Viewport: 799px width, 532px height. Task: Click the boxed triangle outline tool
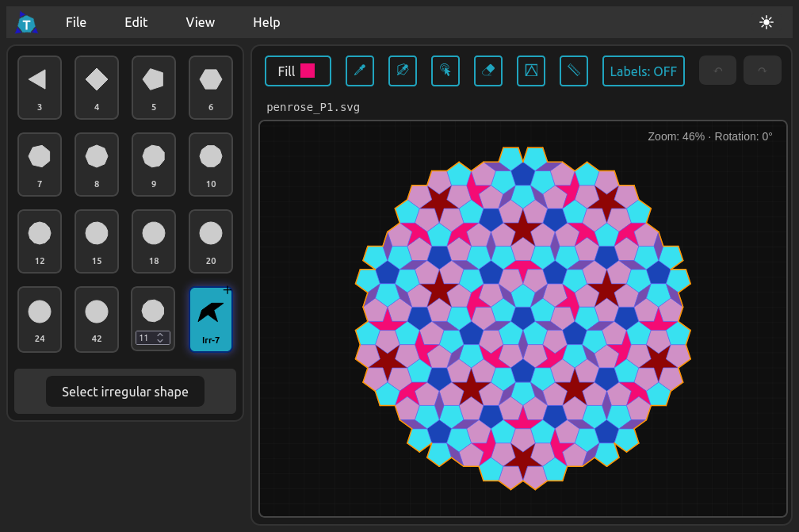[531, 71]
